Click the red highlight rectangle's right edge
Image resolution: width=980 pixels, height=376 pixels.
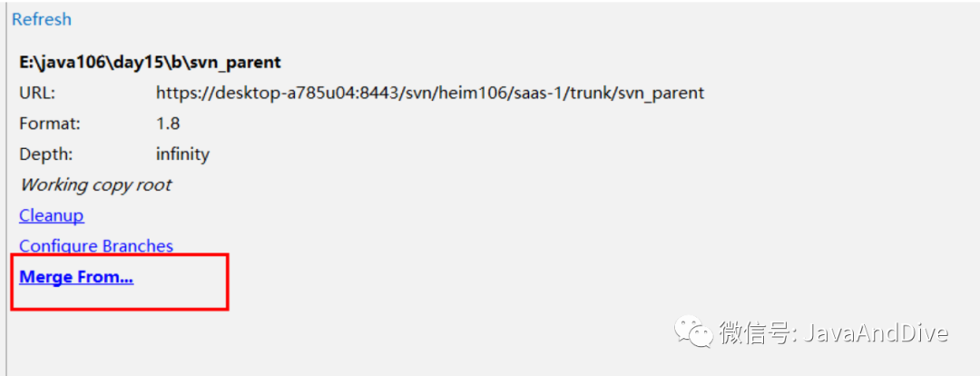(227, 282)
